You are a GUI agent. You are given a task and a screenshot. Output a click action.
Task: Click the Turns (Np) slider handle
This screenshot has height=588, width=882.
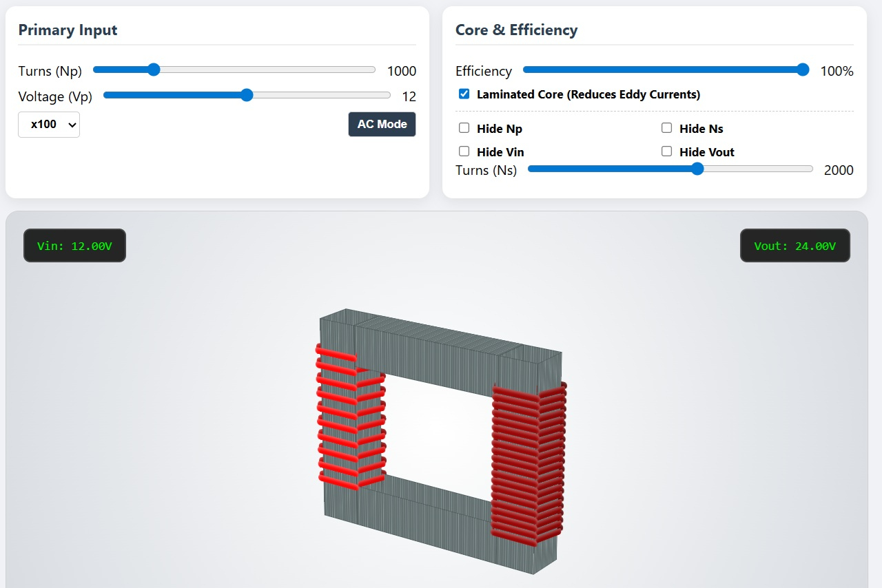[x=154, y=70]
